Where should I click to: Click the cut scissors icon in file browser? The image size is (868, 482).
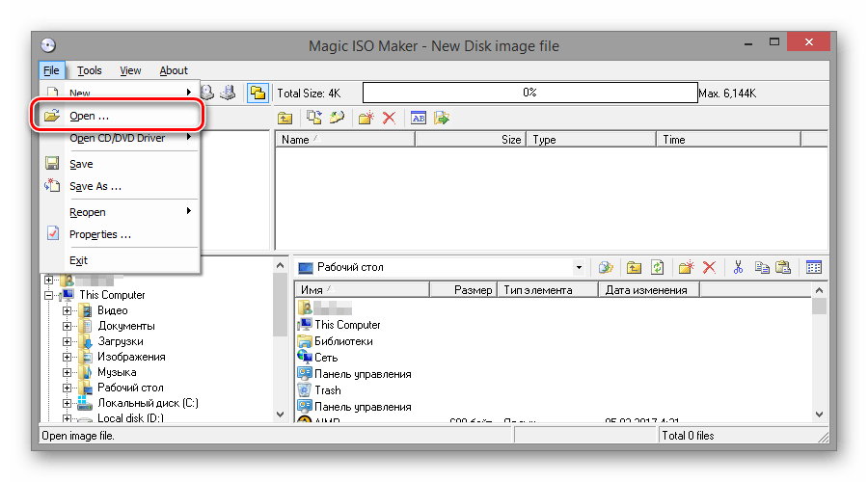(738, 267)
